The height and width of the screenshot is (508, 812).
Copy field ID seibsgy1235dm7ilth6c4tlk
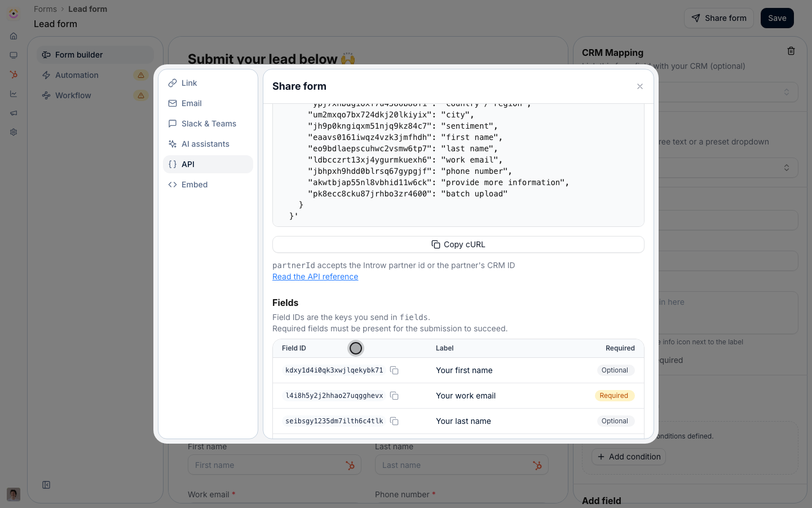394,421
